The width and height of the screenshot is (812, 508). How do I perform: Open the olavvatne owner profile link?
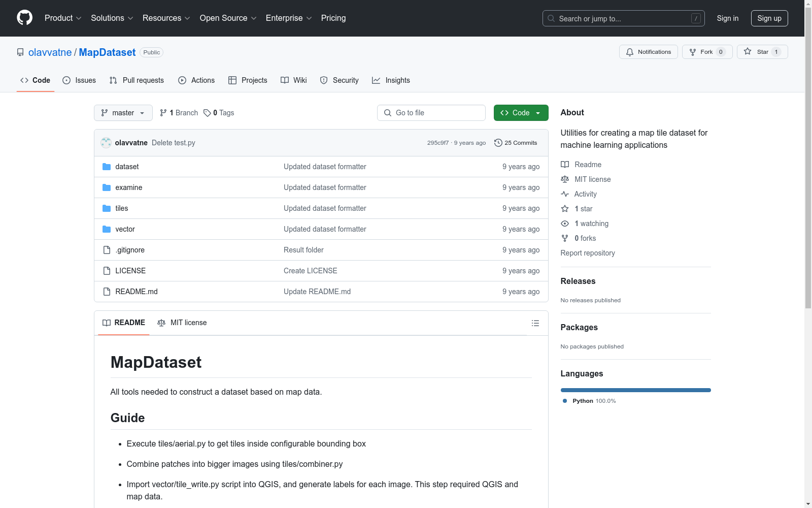50,52
